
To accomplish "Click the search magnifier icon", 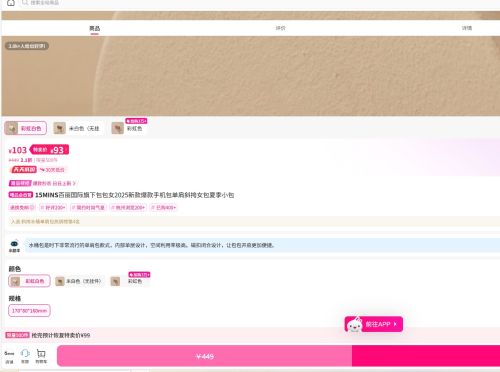I will pos(25,3).
